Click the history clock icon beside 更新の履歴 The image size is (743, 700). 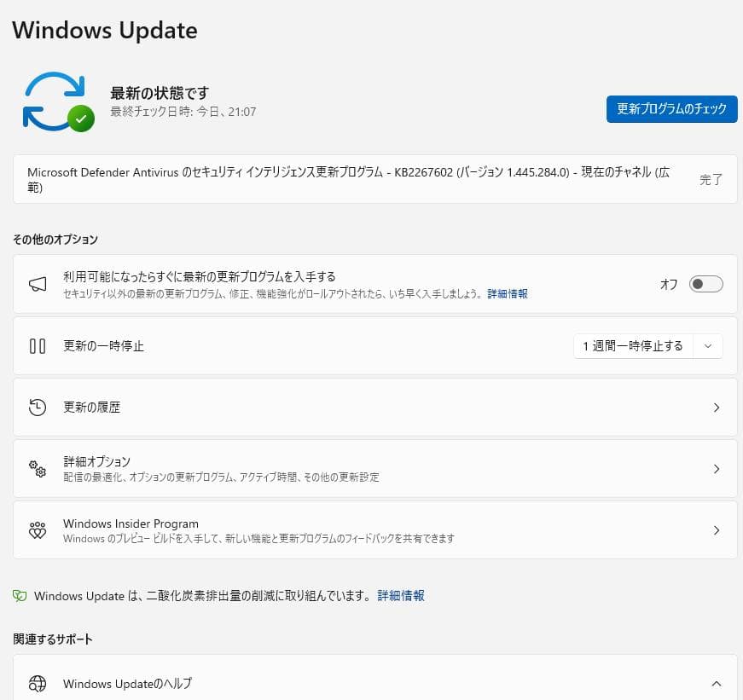point(38,408)
